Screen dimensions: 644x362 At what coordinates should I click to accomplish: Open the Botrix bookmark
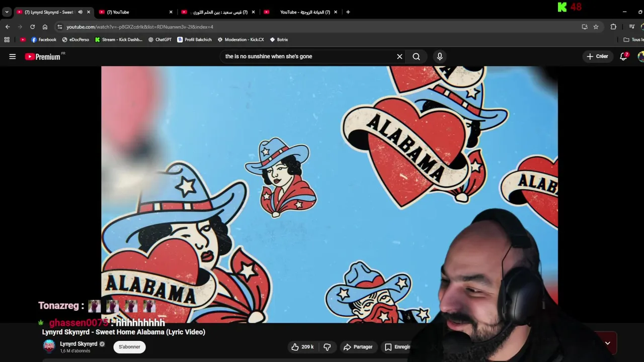pyautogui.click(x=279, y=40)
